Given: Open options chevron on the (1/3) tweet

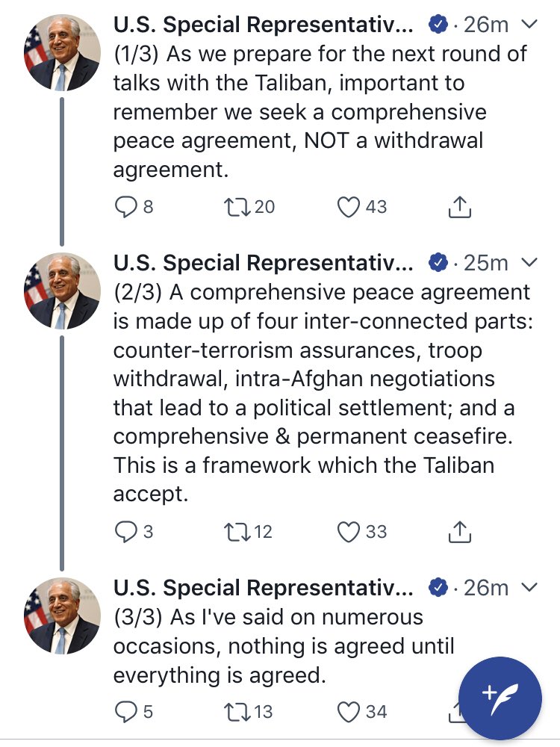Looking at the screenshot, I should pos(528,25).
